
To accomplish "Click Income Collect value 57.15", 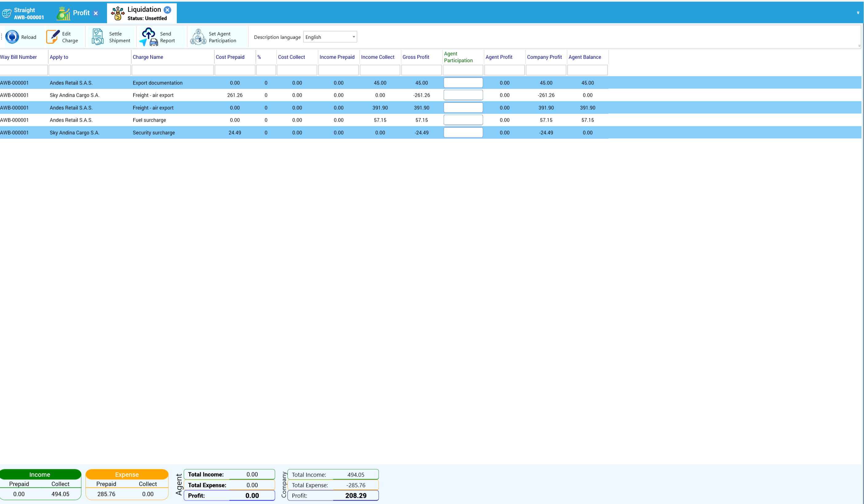I will pyautogui.click(x=380, y=120).
